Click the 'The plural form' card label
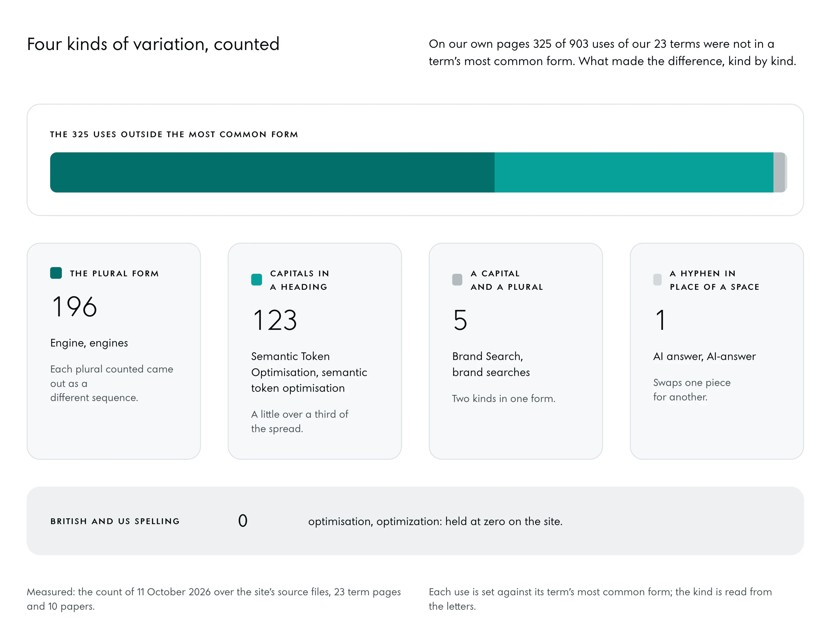The height and width of the screenshot is (644, 831). pyautogui.click(x=114, y=273)
